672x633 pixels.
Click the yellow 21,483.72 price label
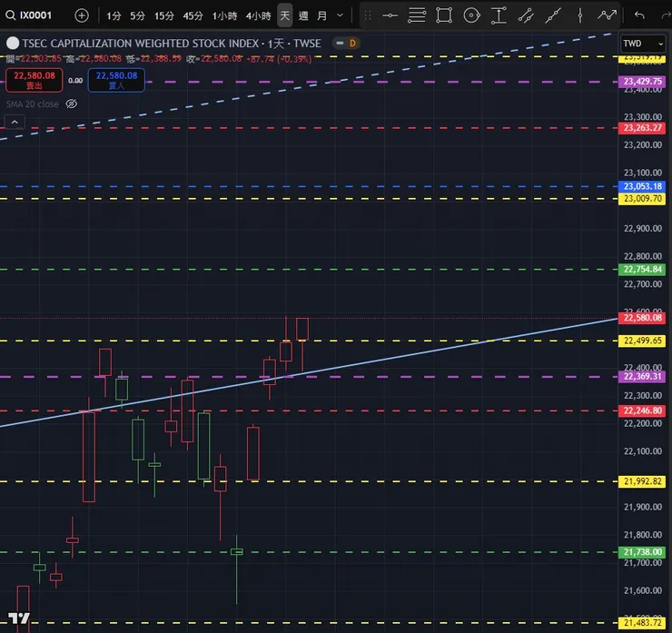(642, 623)
